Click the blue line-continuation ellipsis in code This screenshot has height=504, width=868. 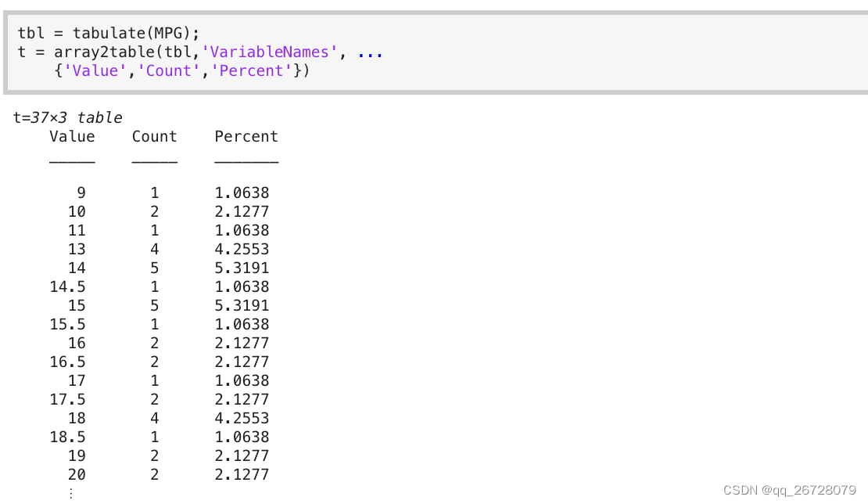(x=370, y=54)
